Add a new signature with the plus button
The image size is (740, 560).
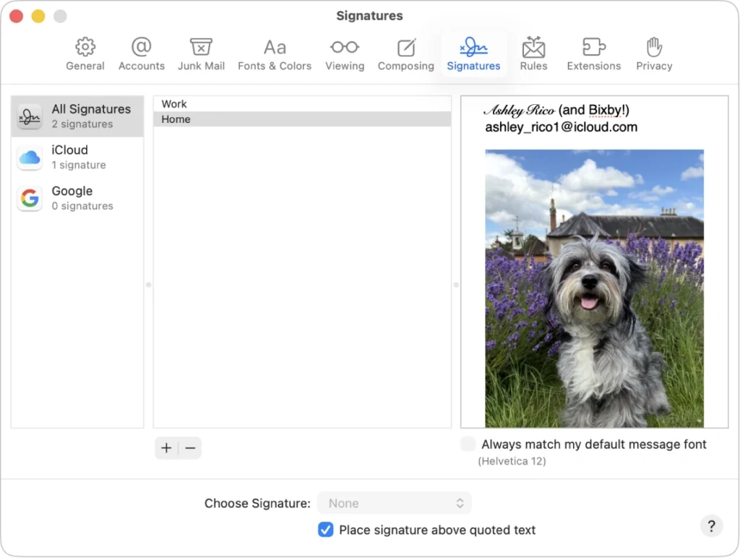click(166, 448)
